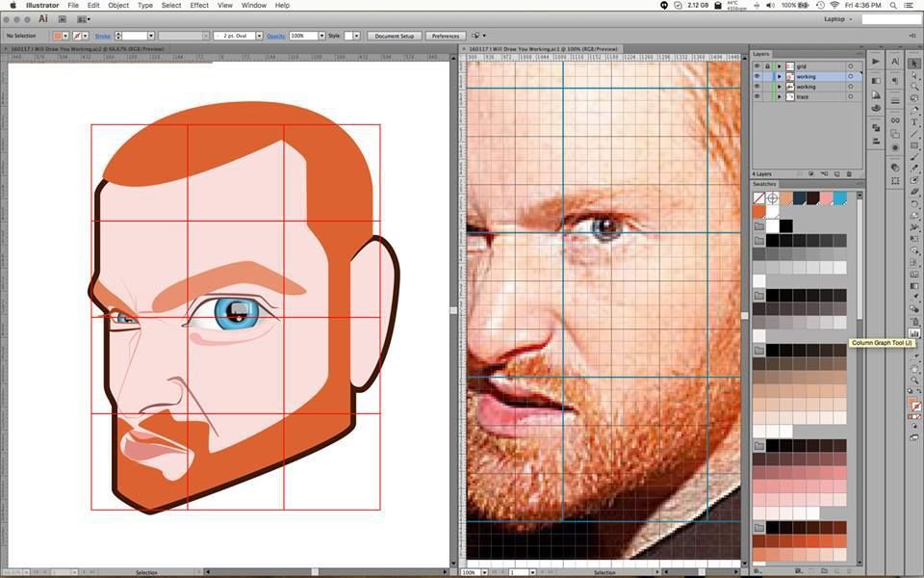The image size is (924, 578).
Task: Select the Rectangle tool
Action: click(x=914, y=145)
